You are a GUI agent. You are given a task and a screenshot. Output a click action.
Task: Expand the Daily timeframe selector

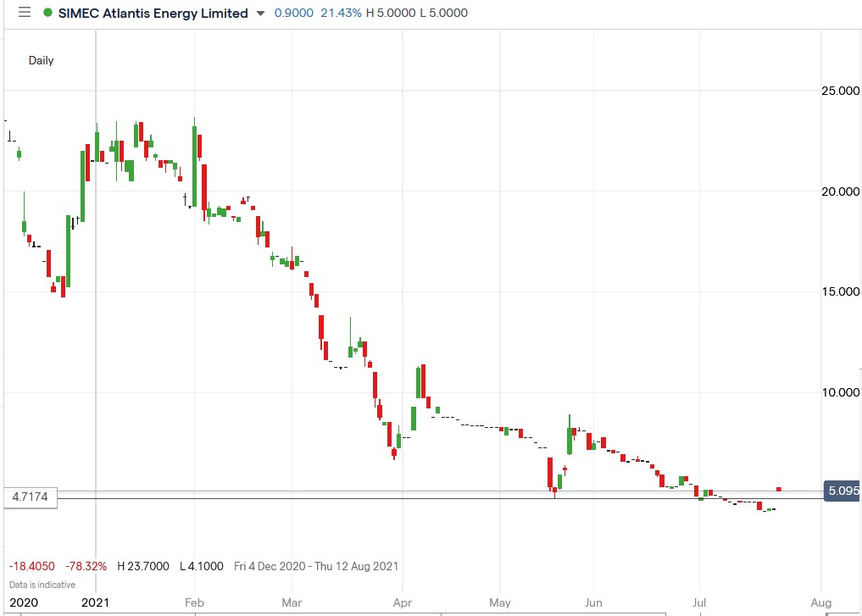41,60
